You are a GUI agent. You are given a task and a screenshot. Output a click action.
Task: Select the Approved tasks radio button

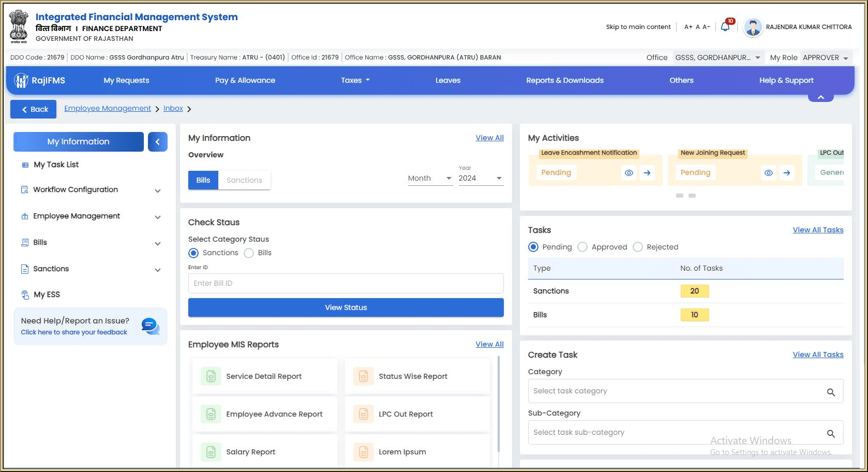(582, 247)
